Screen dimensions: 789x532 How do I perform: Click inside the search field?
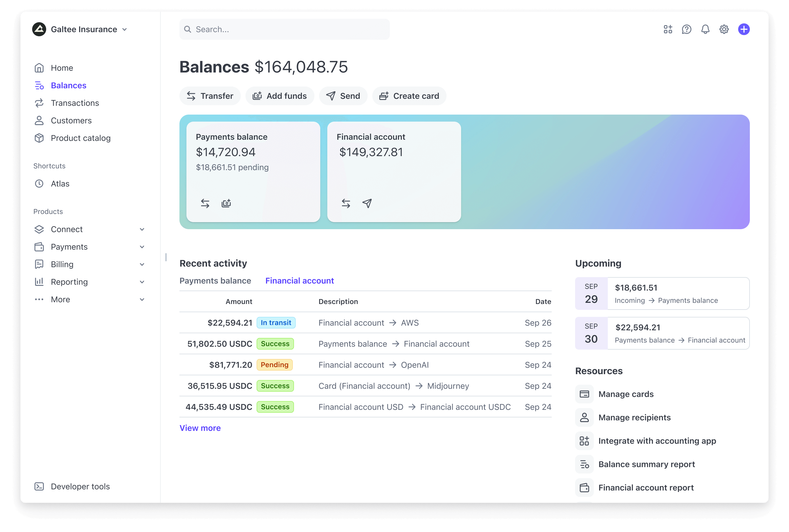pos(284,29)
